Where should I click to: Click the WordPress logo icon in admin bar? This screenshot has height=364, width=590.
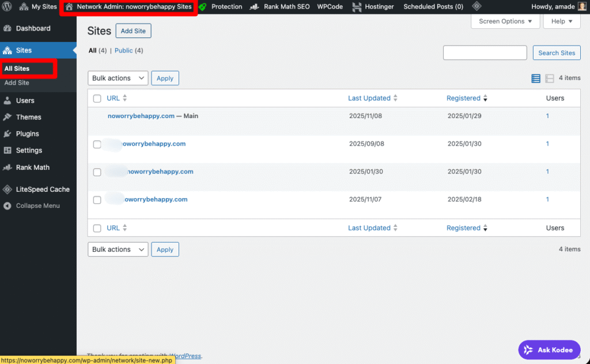[x=7, y=7]
